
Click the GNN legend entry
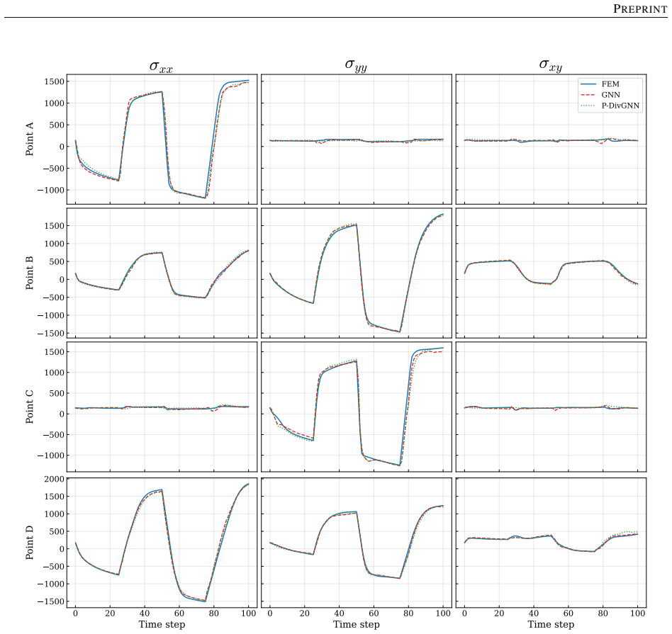611,95
